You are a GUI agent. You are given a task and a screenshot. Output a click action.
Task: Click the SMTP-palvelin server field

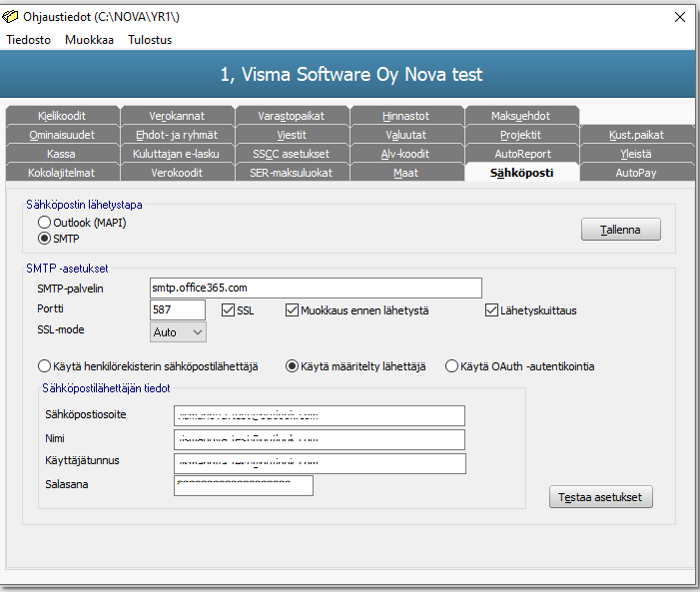(x=316, y=288)
